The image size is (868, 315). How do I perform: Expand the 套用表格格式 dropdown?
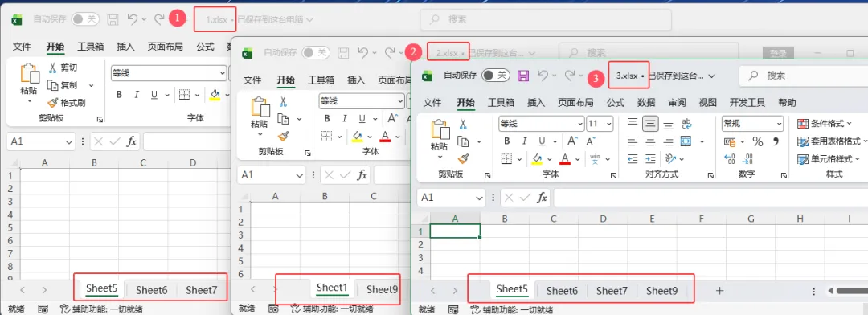tap(866, 141)
